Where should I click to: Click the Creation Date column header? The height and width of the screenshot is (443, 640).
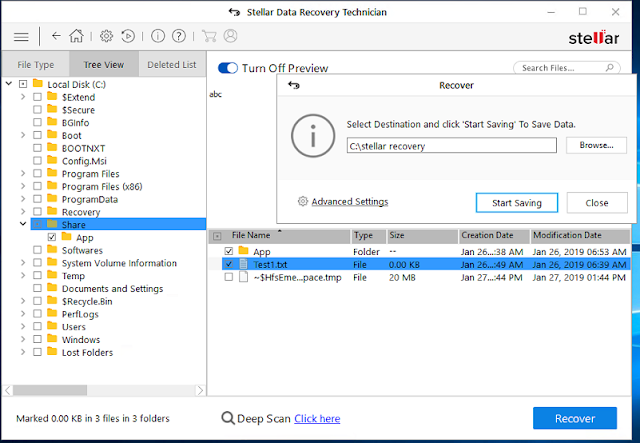494,235
